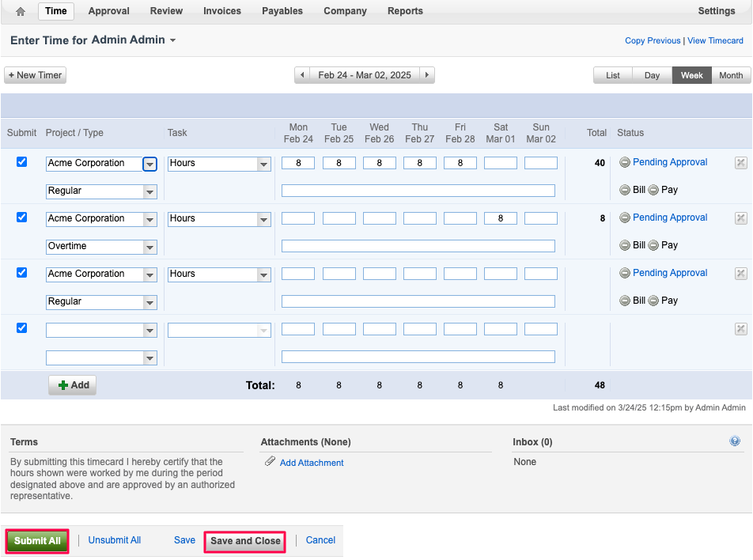
Task: Click Pay status icon in first row
Action: click(653, 190)
